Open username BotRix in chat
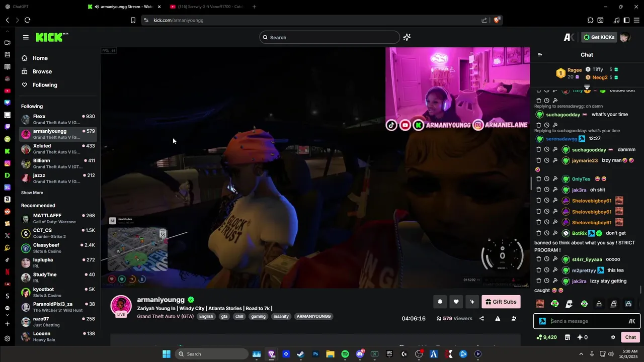 click(x=579, y=233)
